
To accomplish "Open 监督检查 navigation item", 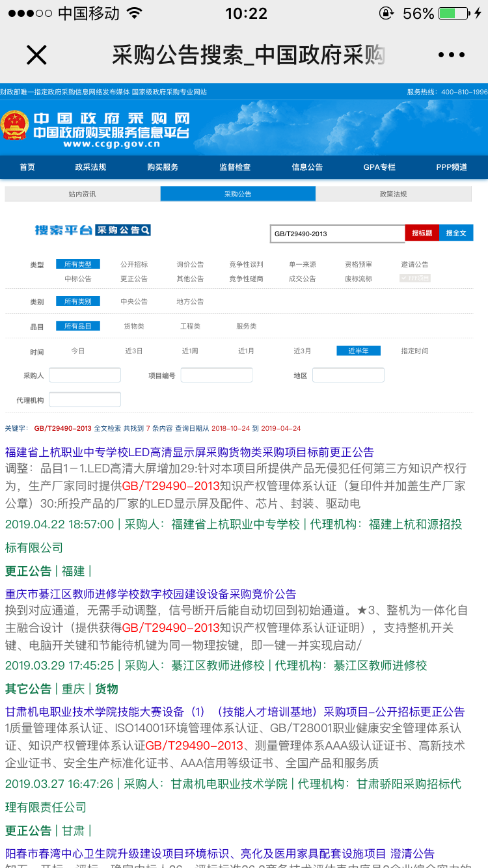I will pyautogui.click(x=235, y=167).
